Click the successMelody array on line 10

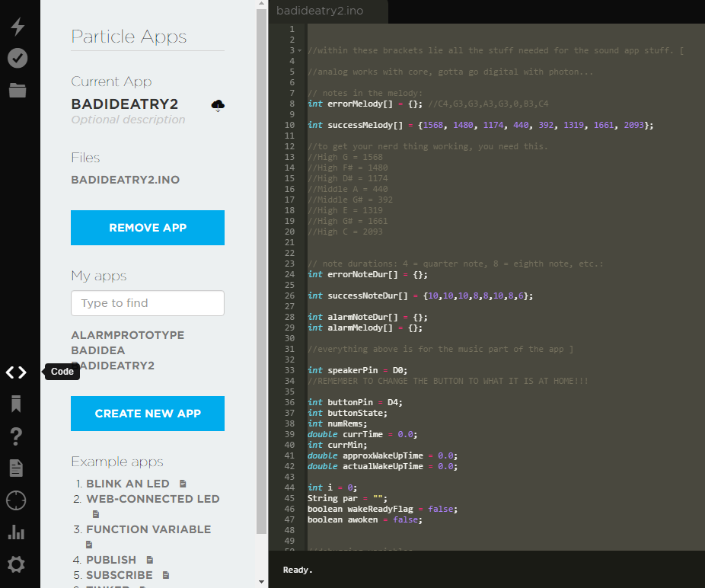[x=480, y=125]
